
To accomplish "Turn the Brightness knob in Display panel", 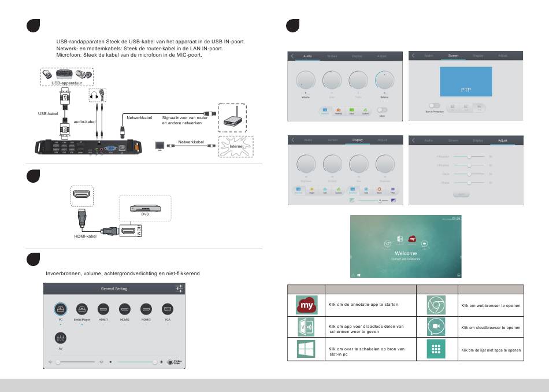I will (306, 164).
